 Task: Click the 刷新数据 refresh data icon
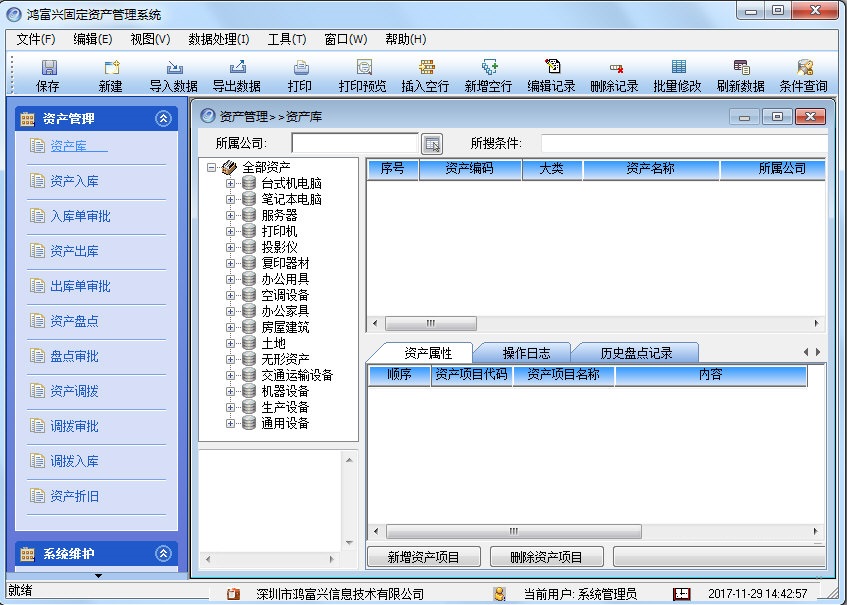point(739,72)
